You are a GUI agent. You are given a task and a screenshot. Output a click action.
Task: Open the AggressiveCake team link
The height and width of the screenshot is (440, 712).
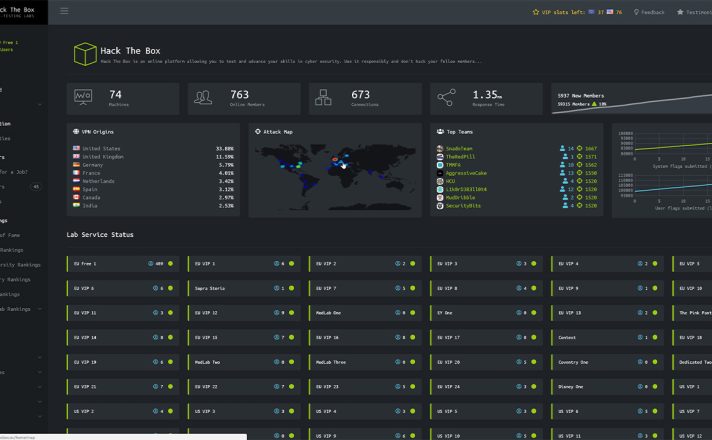click(x=466, y=173)
